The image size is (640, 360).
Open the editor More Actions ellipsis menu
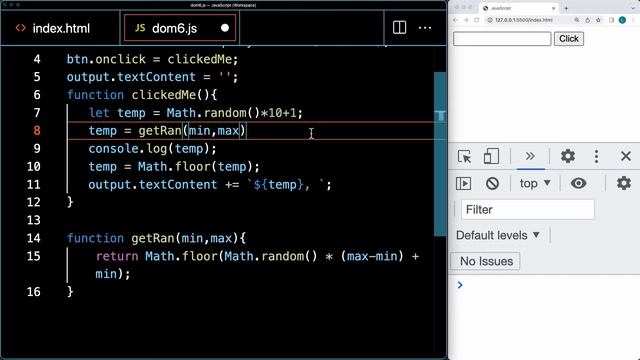coord(425,28)
